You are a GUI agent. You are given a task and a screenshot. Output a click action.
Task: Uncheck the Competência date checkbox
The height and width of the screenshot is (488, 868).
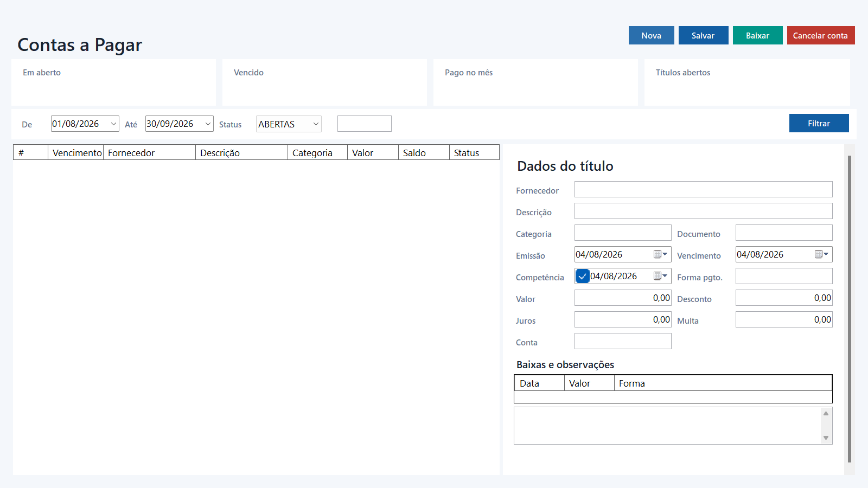click(582, 276)
